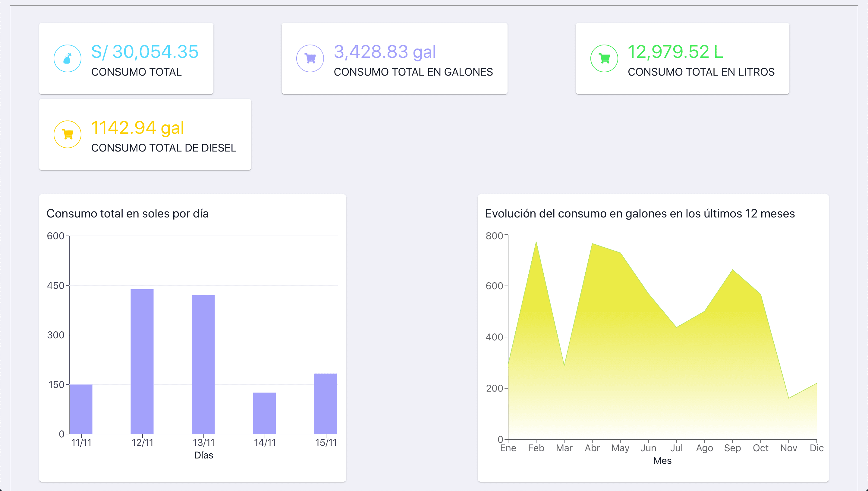The width and height of the screenshot is (868, 491).
Task: Click the 13/11 bar in daily chart
Action: click(x=203, y=364)
